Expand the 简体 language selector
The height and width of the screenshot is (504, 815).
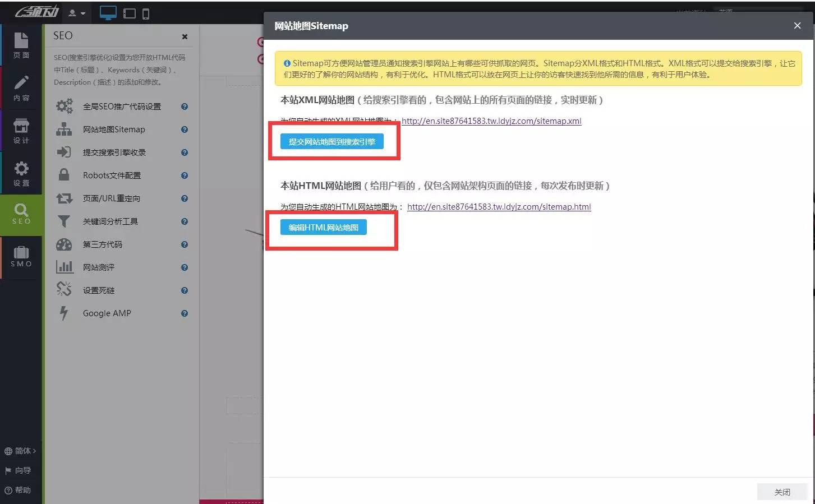[21, 451]
